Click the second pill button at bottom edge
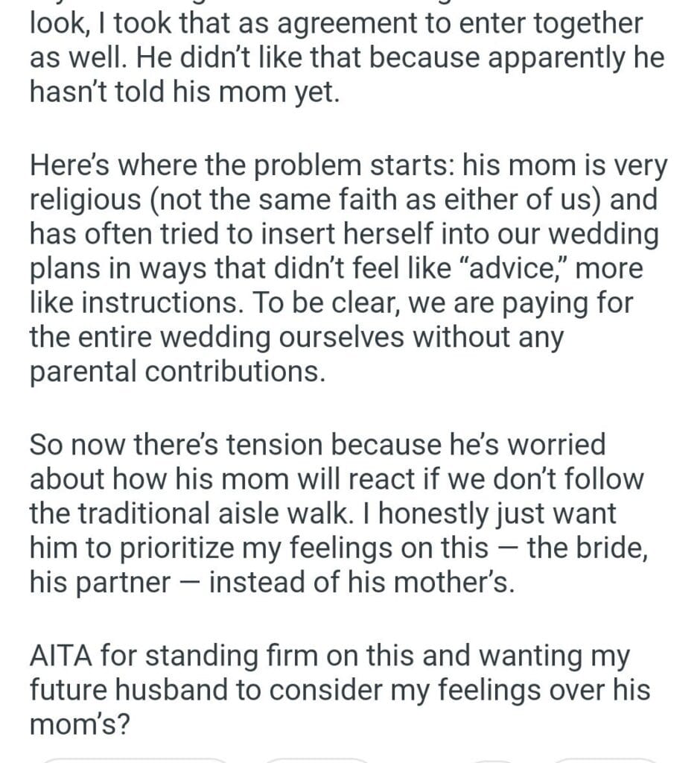The height and width of the screenshot is (763, 700). click(316, 759)
